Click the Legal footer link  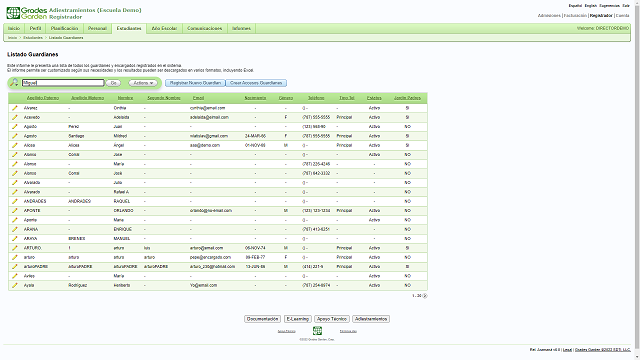point(567,350)
